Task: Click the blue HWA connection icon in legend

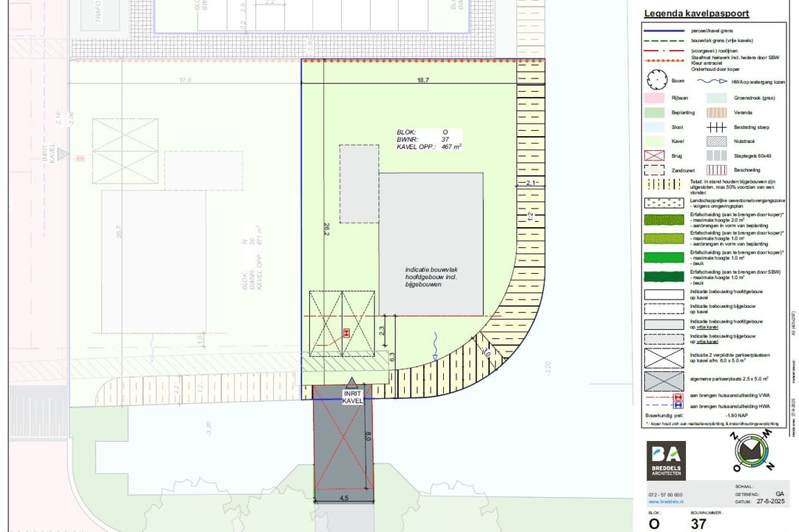Action: tap(677, 407)
